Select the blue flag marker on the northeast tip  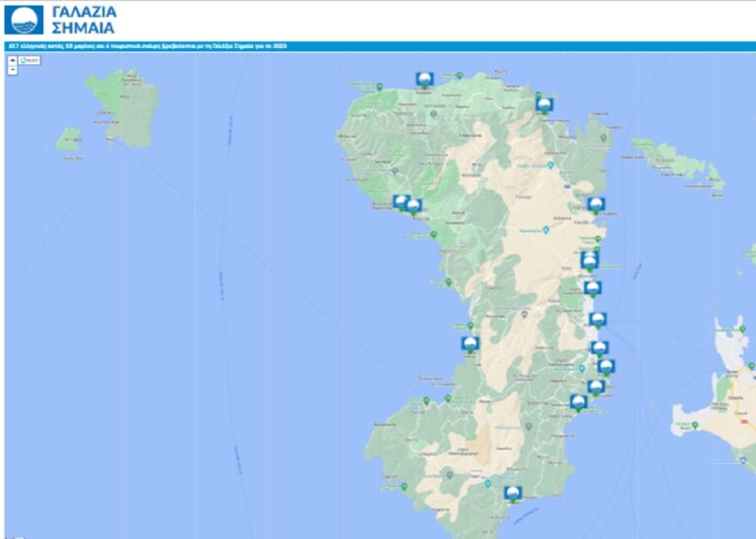[x=544, y=103]
